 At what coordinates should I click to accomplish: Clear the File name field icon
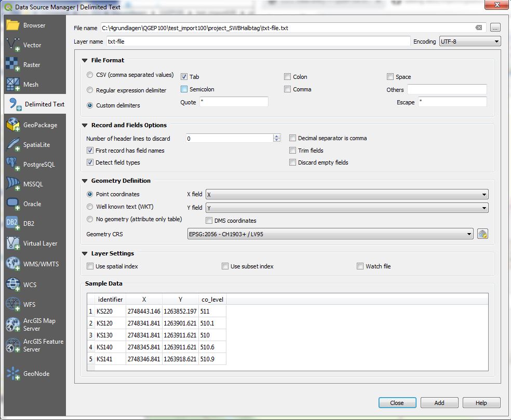click(x=478, y=28)
